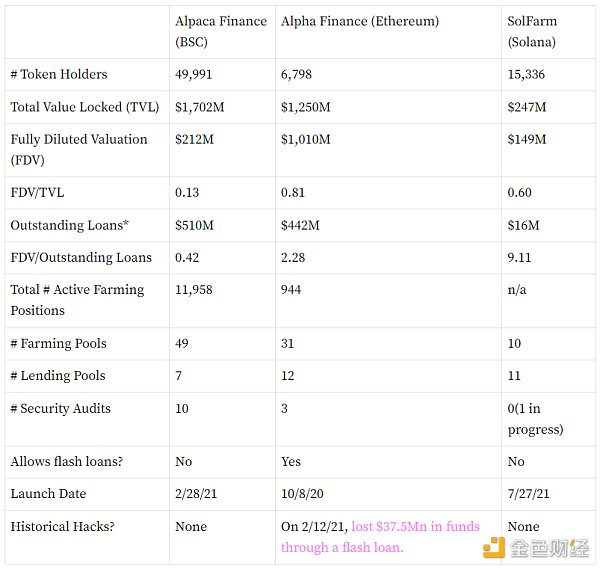The height and width of the screenshot is (569, 600).
Task: Click the golden watermark logo icon
Action: tap(494, 547)
